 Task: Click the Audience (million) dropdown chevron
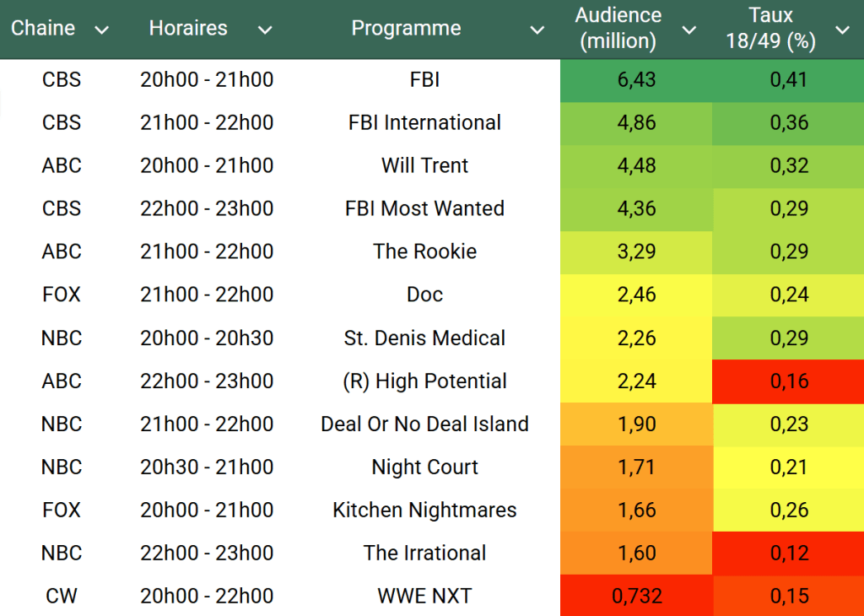(688, 30)
